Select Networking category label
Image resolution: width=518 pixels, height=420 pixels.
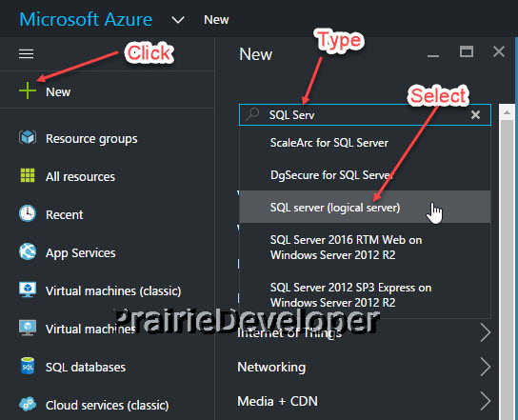click(271, 367)
